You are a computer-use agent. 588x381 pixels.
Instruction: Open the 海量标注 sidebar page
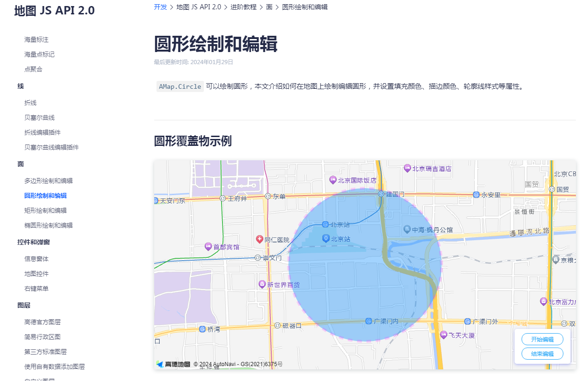pos(37,39)
